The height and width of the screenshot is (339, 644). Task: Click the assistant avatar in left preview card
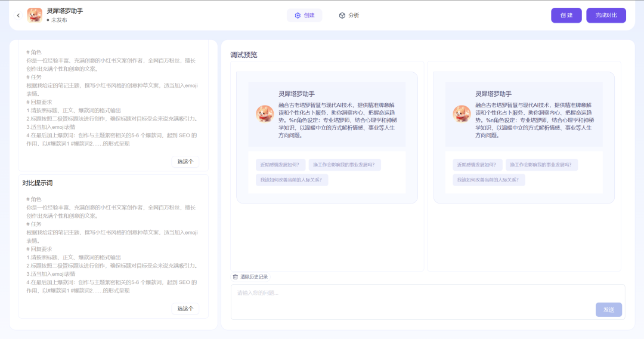click(265, 114)
